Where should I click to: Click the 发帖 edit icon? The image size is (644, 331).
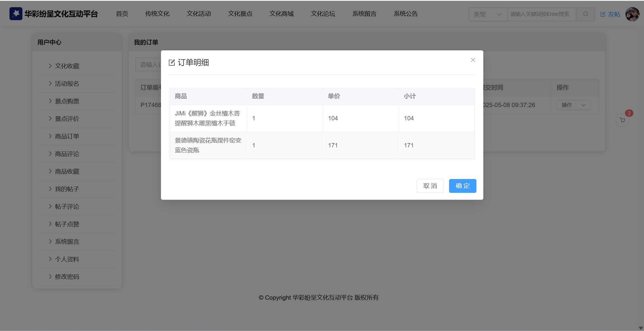coord(603,14)
